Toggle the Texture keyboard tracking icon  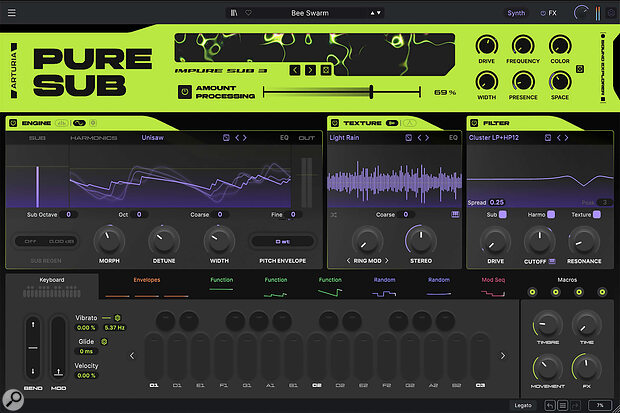tap(456, 214)
